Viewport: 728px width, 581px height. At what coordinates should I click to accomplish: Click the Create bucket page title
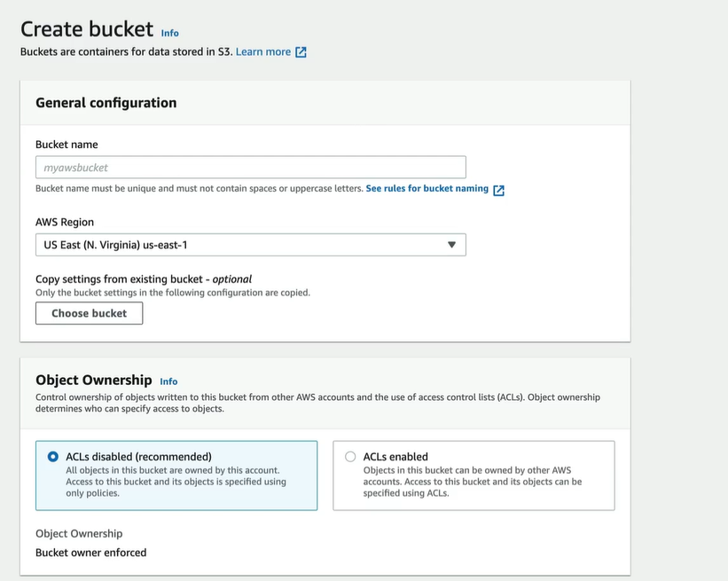(87, 29)
